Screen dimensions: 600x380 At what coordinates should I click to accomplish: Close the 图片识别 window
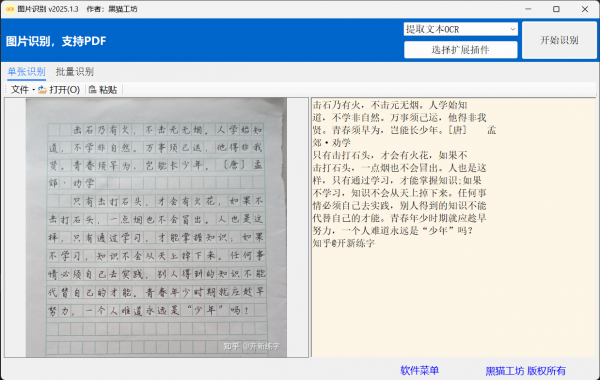tap(585, 9)
